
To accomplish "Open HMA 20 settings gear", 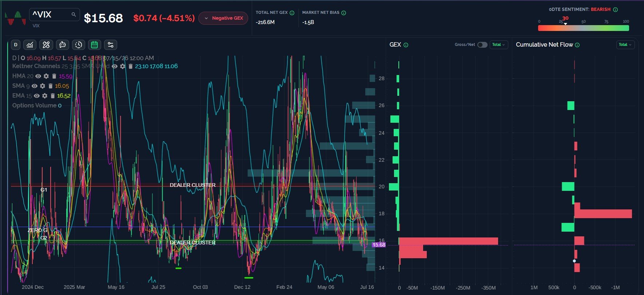I will [46, 76].
